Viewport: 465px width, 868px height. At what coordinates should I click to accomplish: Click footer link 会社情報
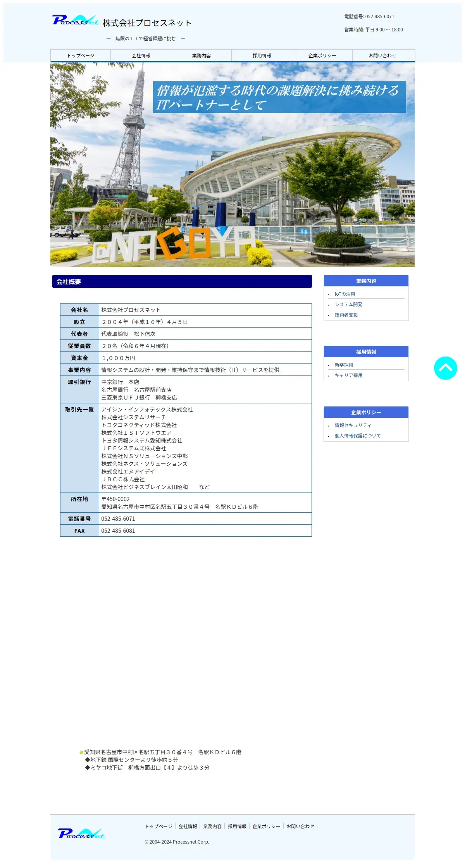[x=188, y=826]
